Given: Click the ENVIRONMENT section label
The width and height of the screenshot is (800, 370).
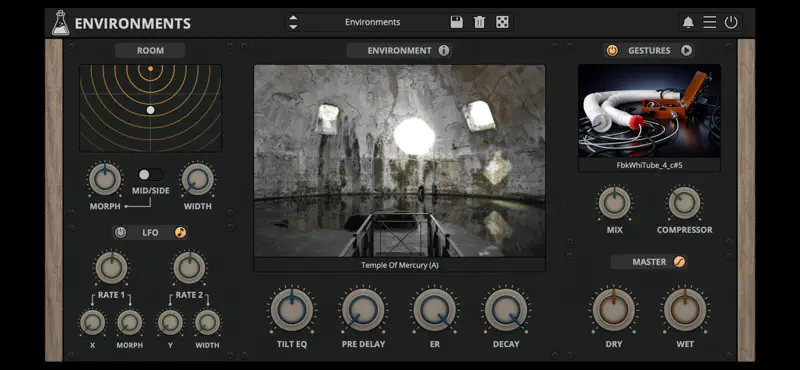Looking at the screenshot, I should (399, 51).
